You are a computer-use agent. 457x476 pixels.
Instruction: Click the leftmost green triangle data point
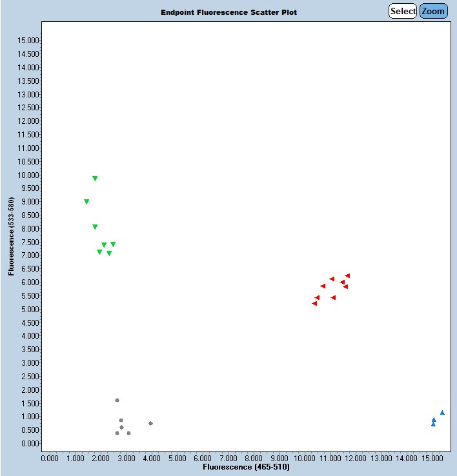[x=86, y=201]
